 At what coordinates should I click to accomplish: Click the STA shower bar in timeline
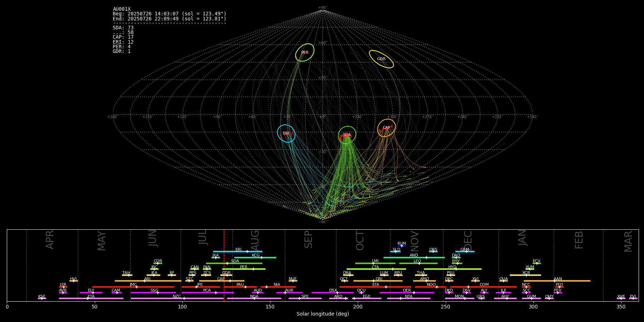(375, 287)
